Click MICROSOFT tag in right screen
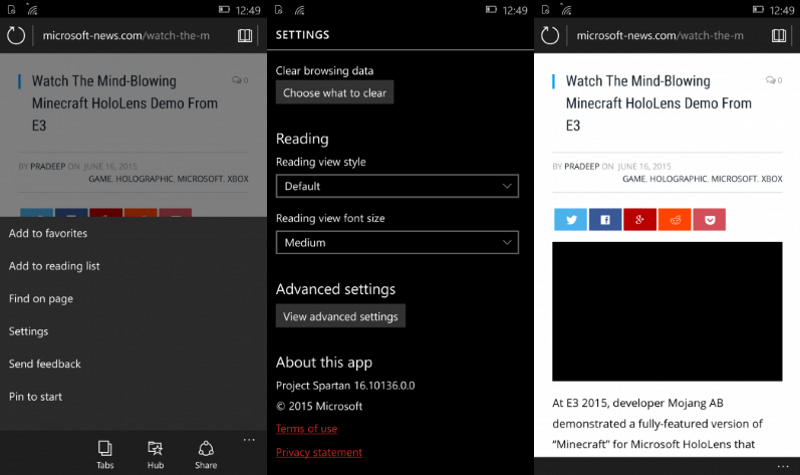800x475 pixels. tap(734, 179)
